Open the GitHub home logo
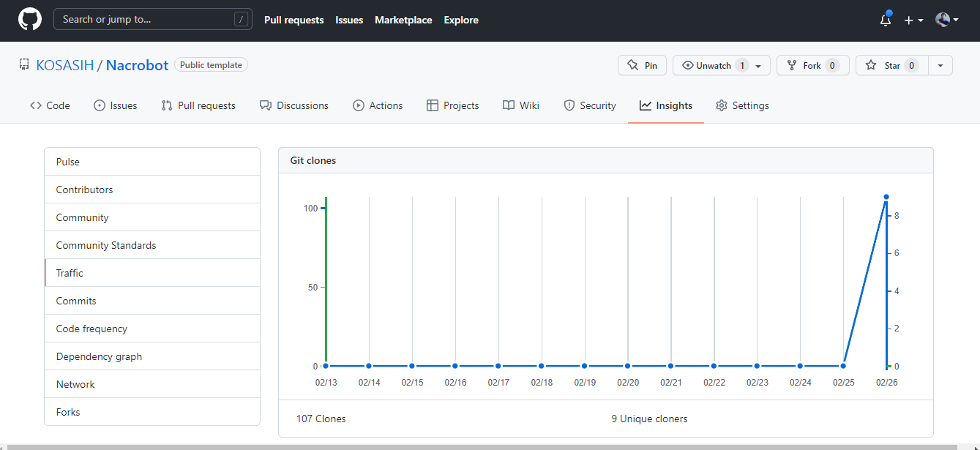The height and width of the screenshot is (450, 980). tap(30, 20)
